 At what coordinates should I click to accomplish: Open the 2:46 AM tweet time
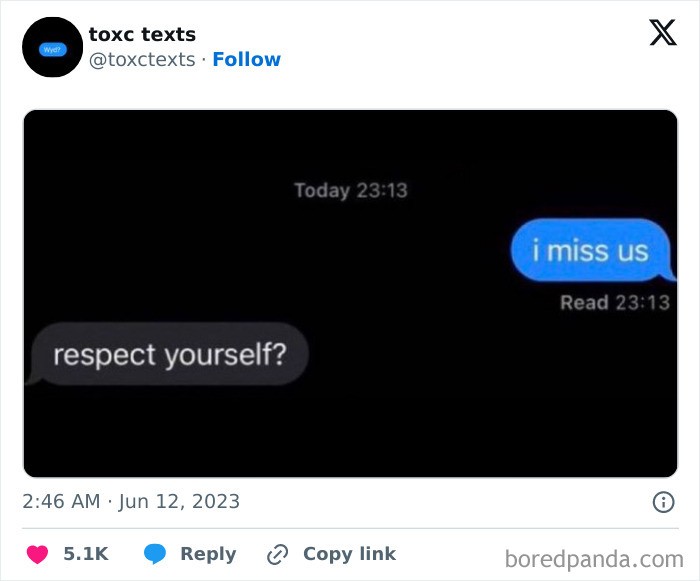click(x=61, y=501)
